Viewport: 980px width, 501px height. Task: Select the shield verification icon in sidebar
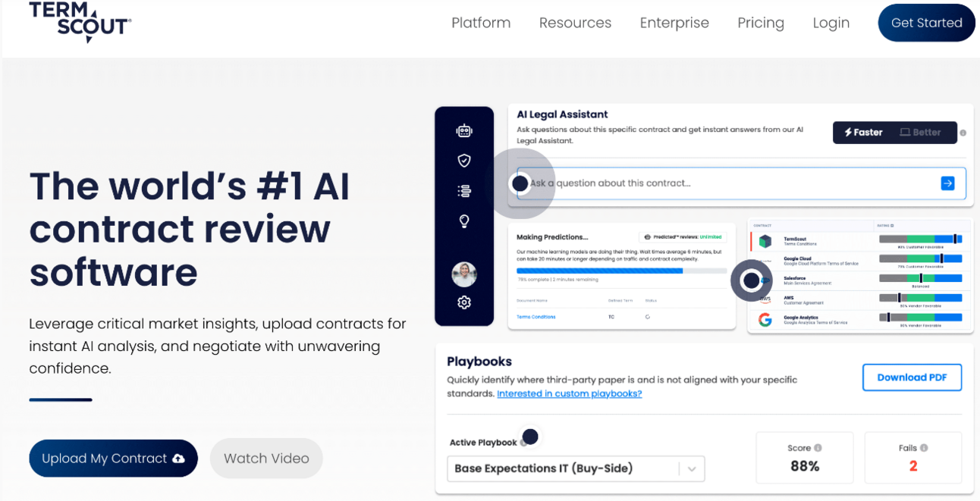pyautogui.click(x=464, y=160)
